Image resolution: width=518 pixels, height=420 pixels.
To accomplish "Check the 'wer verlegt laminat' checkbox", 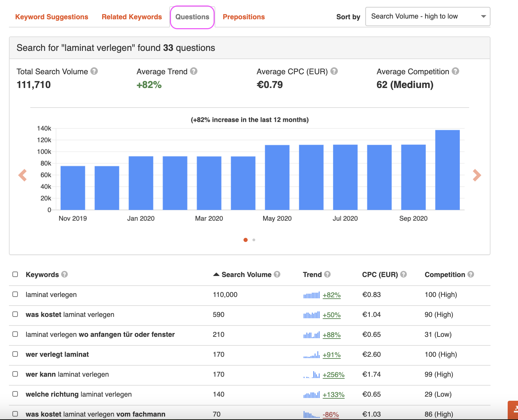I will coord(15,354).
